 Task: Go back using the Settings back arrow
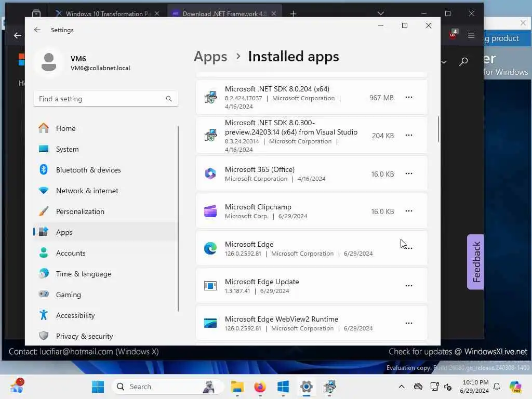click(37, 30)
